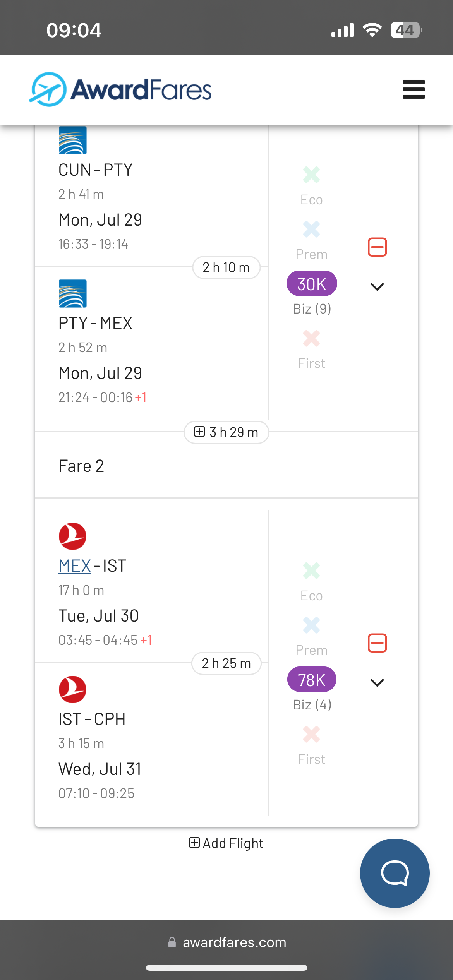Viewport: 453px width, 980px height.
Task: Tap the 2 h 25 m layover pill
Action: (226, 663)
